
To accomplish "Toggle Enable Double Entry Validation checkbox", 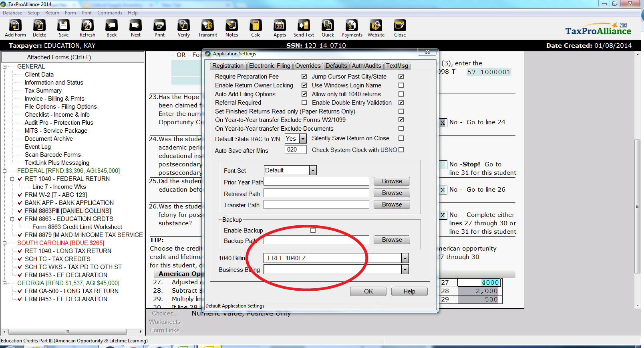I will point(401,102).
